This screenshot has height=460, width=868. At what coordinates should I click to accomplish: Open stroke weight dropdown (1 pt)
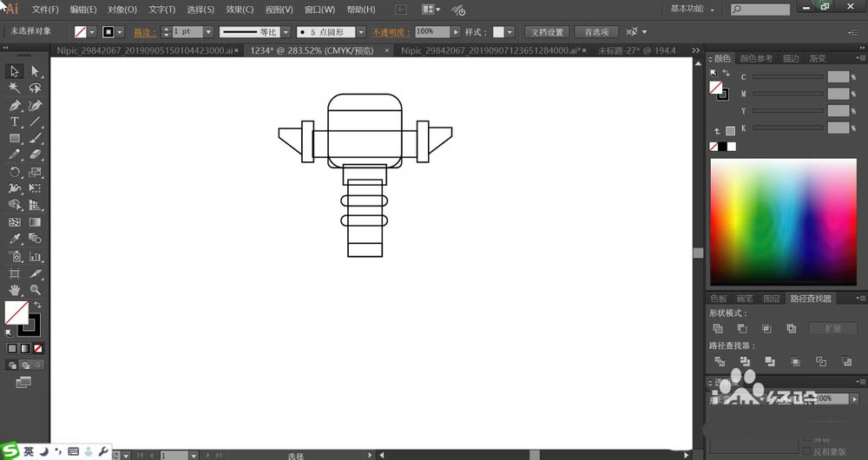click(208, 32)
